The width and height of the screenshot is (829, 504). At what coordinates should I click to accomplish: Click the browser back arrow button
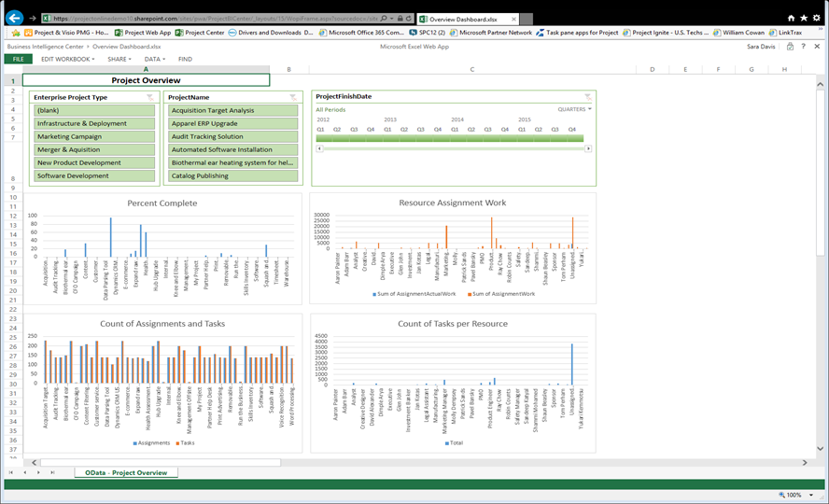(x=14, y=17)
